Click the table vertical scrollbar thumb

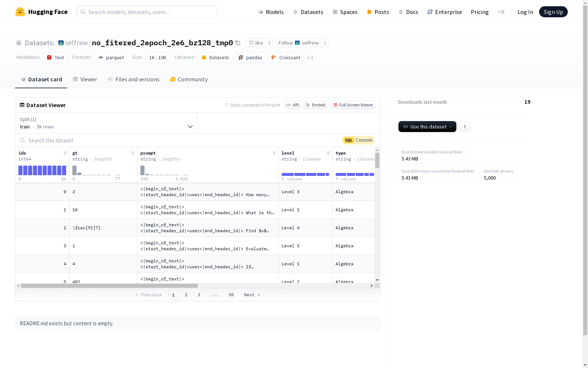coord(377,160)
